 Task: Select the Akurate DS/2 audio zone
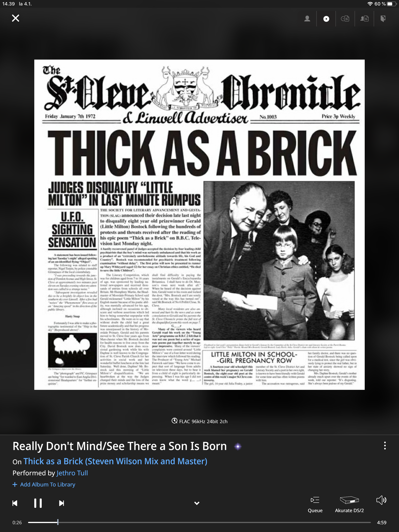[x=350, y=505]
